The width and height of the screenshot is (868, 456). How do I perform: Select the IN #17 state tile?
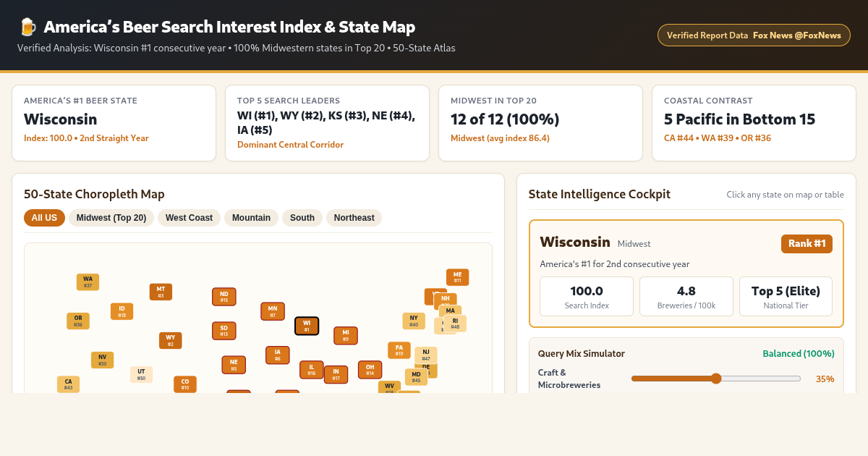click(336, 374)
